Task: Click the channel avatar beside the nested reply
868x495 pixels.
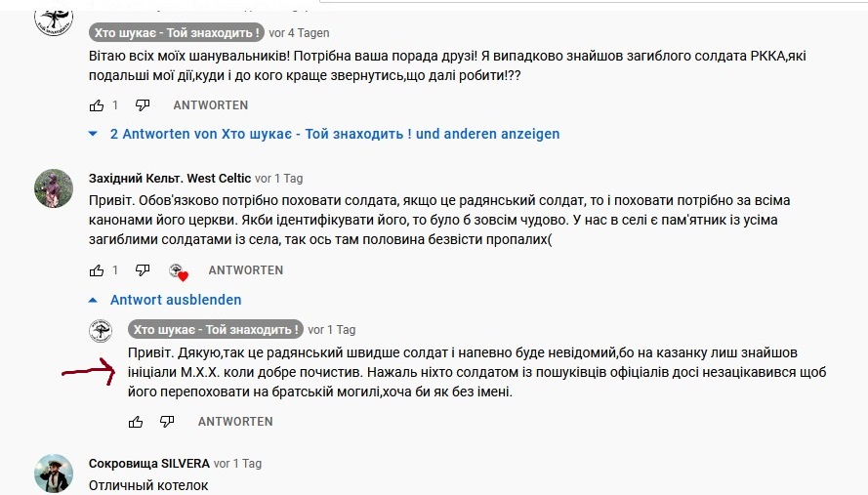Action: (99, 331)
